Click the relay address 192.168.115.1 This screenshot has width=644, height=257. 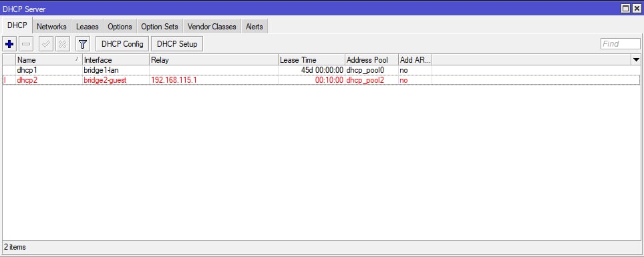pos(174,81)
